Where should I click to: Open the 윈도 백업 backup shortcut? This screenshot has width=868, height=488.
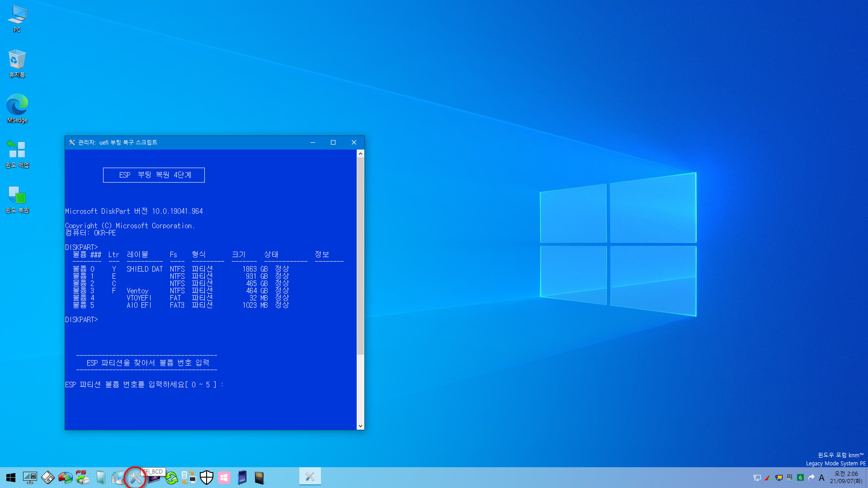point(17,154)
